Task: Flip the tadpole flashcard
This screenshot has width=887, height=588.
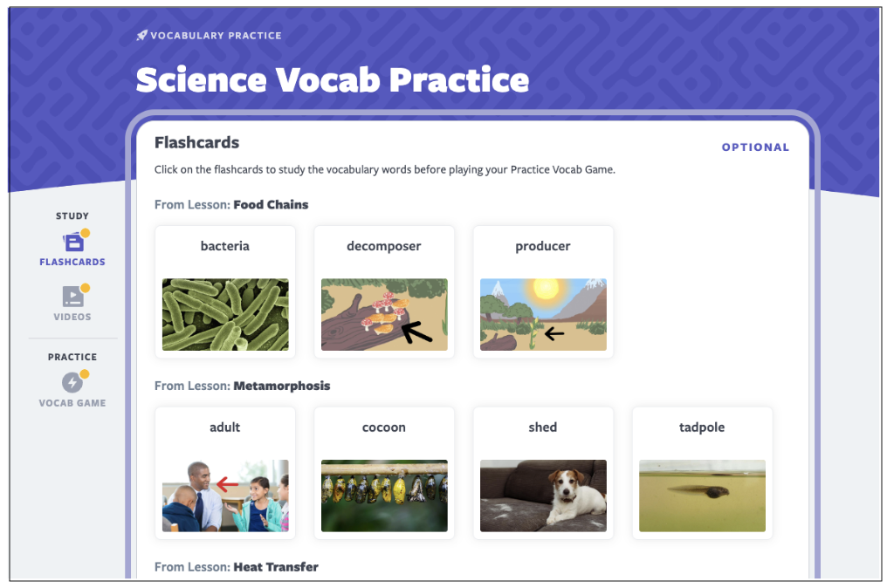Action: pos(702,473)
